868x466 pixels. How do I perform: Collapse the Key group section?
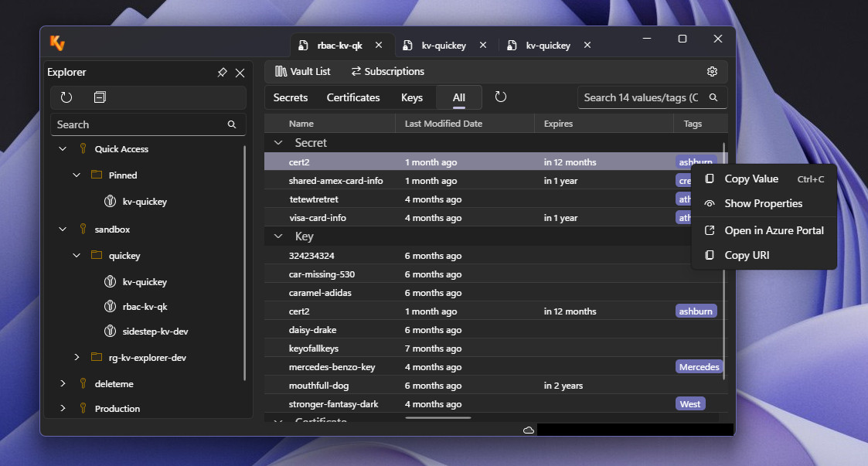tap(278, 236)
